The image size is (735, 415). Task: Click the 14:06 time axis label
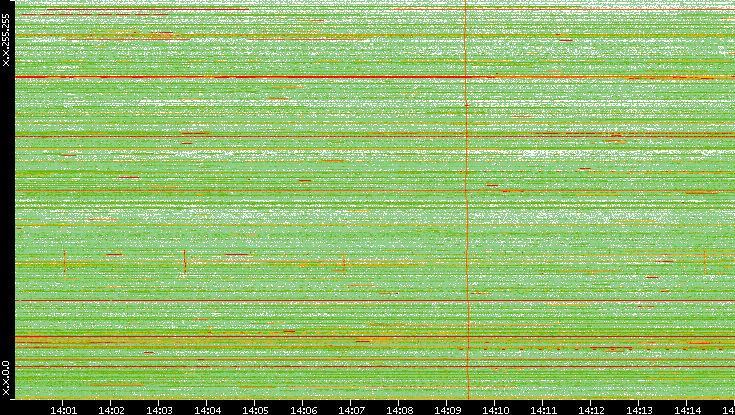point(303,410)
